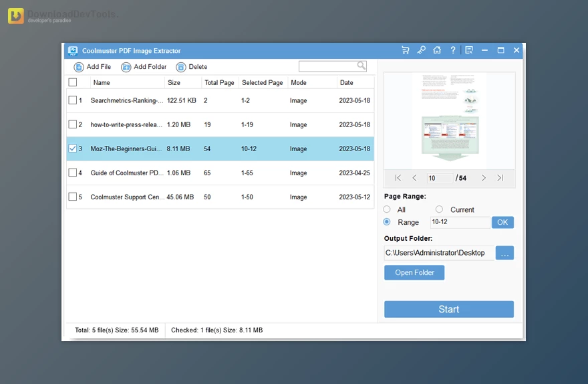This screenshot has height=384, width=588.
Task: Click the 122.51 KB size cell
Action: [182, 100]
